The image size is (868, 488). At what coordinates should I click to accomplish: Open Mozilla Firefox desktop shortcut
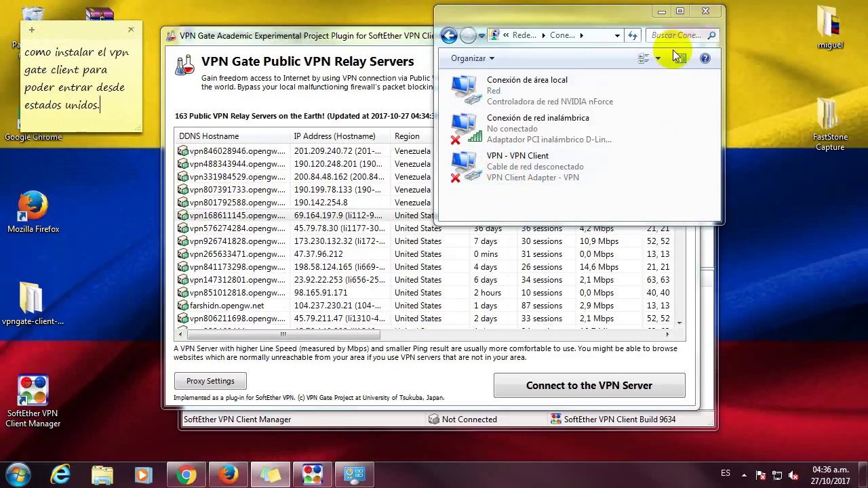click(x=33, y=211)
